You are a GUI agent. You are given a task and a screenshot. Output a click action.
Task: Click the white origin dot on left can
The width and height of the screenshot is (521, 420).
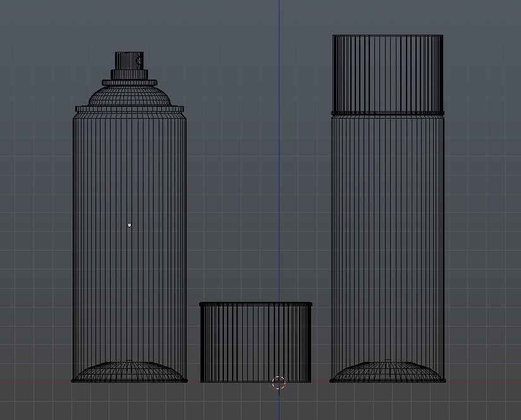(x=129, y=225)
